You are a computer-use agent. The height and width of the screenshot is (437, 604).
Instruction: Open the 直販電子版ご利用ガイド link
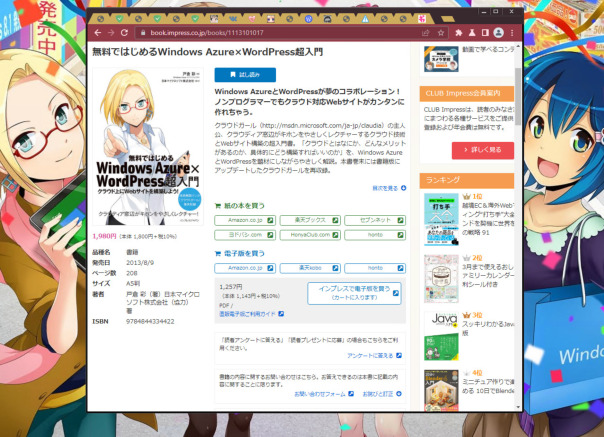251,314
